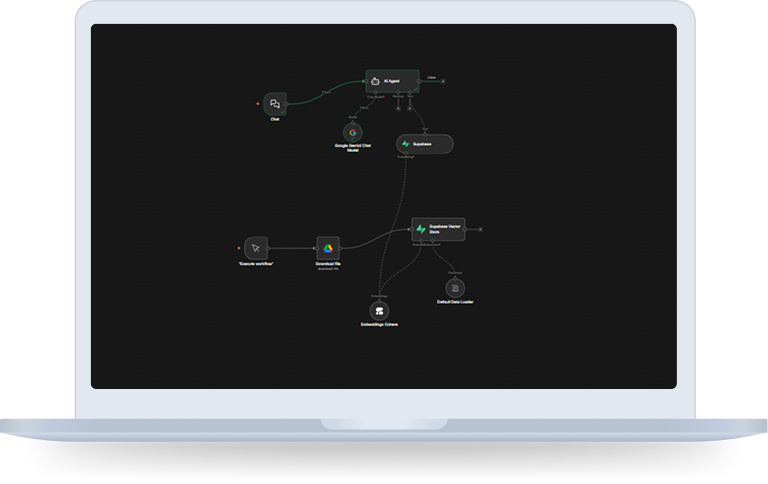Click the Supabase tool node icon
Viewport: 768px width, 484px height.
pos(406,144)
